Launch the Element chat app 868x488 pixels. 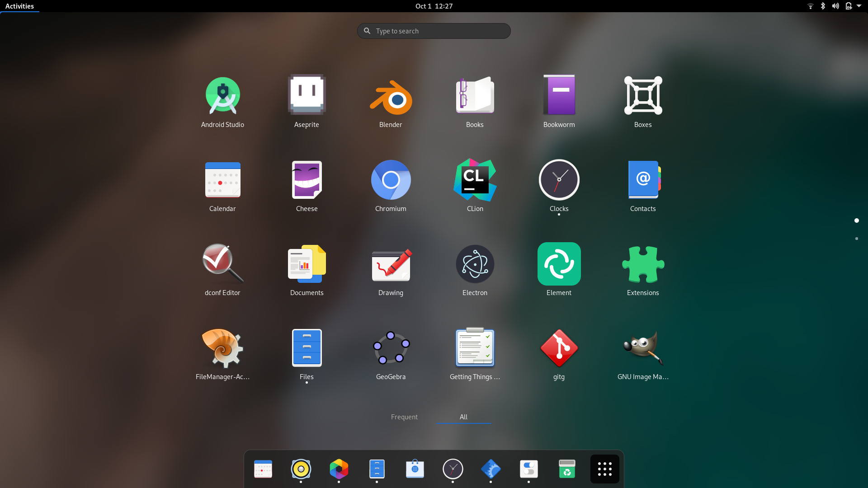pos(559,264)
